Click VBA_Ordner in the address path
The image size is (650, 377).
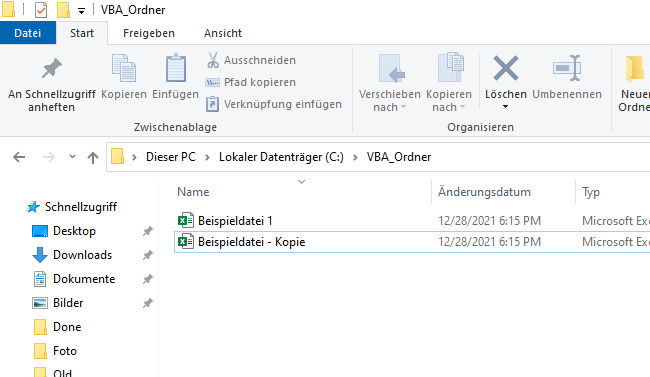tap(399, 157)
